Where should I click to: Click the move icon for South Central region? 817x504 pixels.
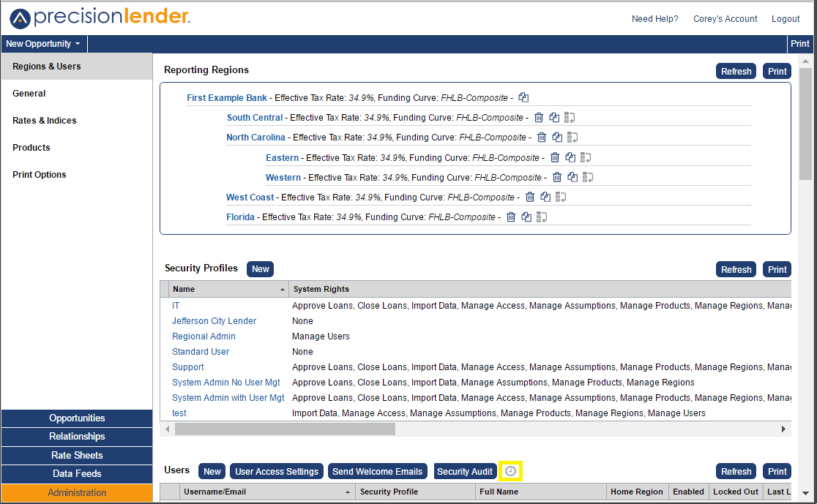click(x=570, y=118)
